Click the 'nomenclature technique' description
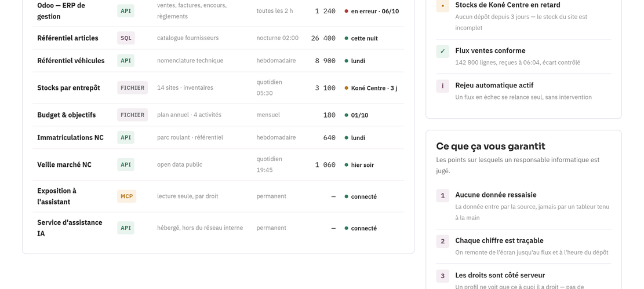 pos(190,60)
